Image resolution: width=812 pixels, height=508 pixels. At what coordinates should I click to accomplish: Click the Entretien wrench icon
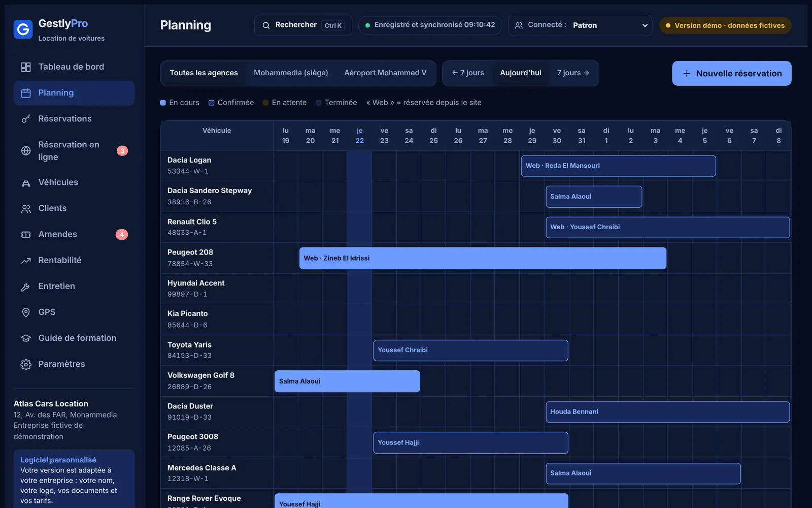26,287
